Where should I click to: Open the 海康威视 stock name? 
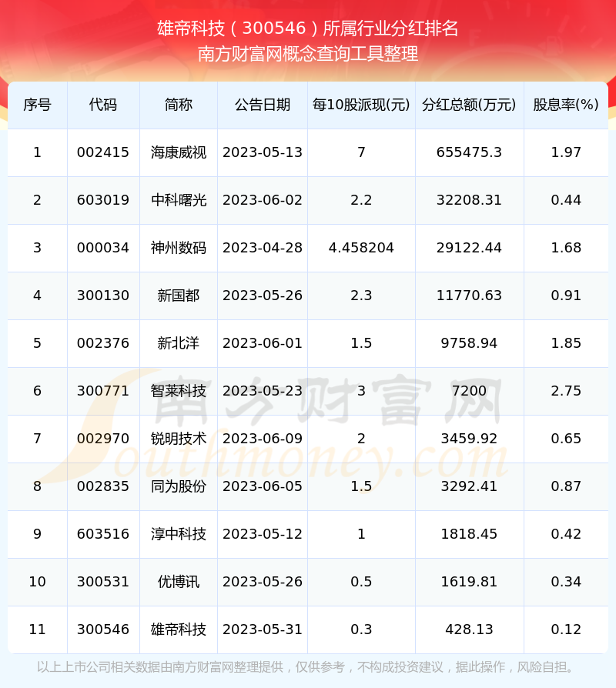[x=179, y=152]
